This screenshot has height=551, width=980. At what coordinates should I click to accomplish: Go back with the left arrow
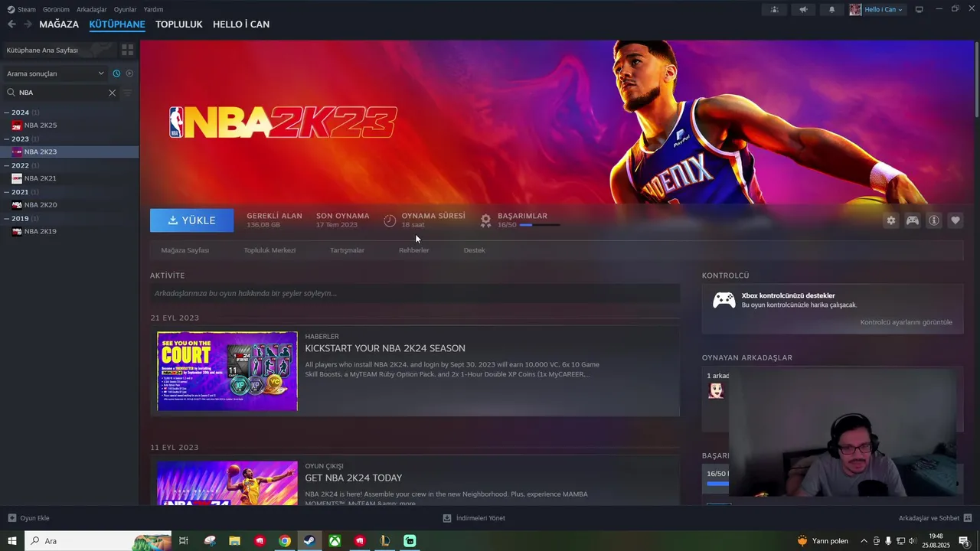(11, 24)
